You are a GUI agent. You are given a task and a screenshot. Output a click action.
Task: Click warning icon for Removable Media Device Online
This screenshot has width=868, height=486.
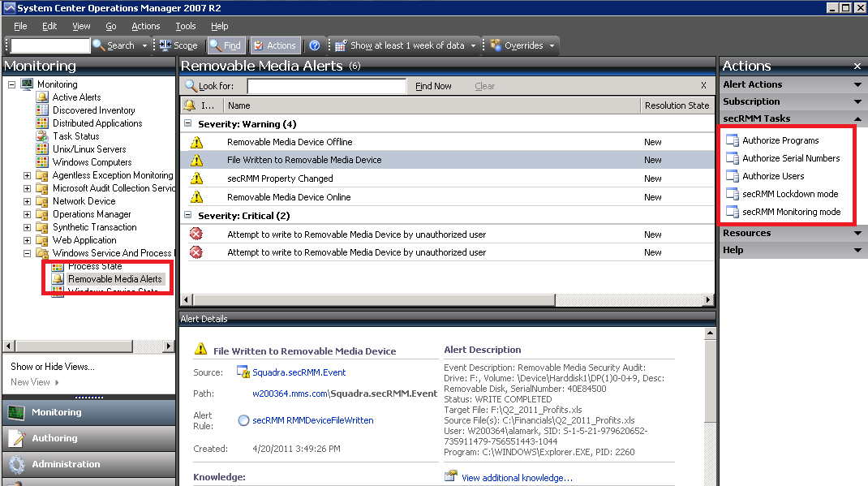click(196, 197)
